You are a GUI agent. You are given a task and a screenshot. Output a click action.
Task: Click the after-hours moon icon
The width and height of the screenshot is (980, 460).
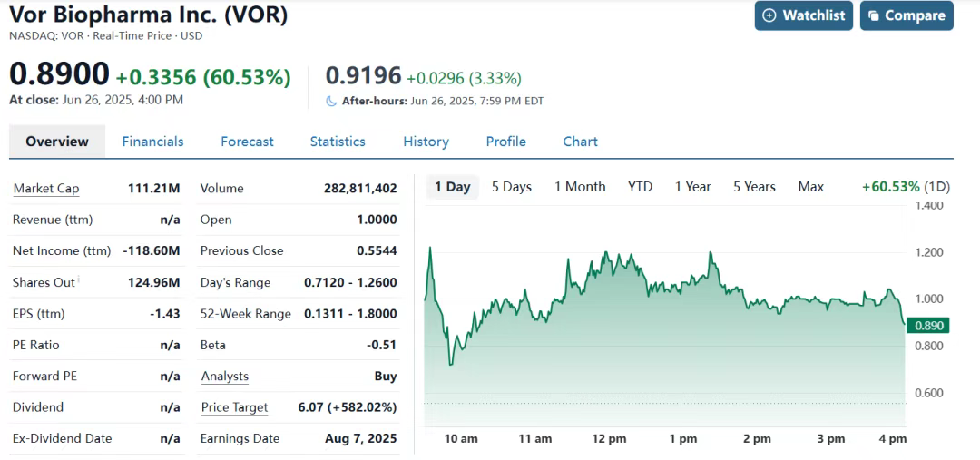tap(331, 102)
